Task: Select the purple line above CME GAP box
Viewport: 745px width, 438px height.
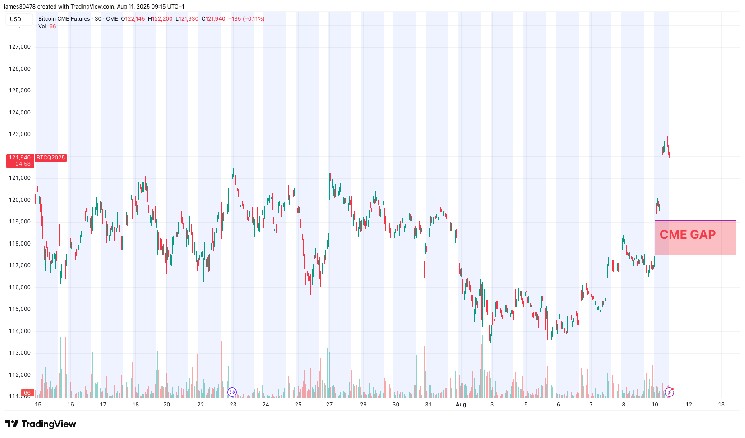Action: pyautogui.click(x=695, y=220)
